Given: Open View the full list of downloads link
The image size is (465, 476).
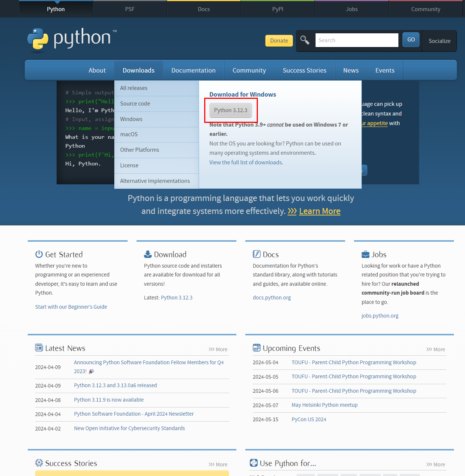Looking at the screenshot, I should click(x=246, y=162).
